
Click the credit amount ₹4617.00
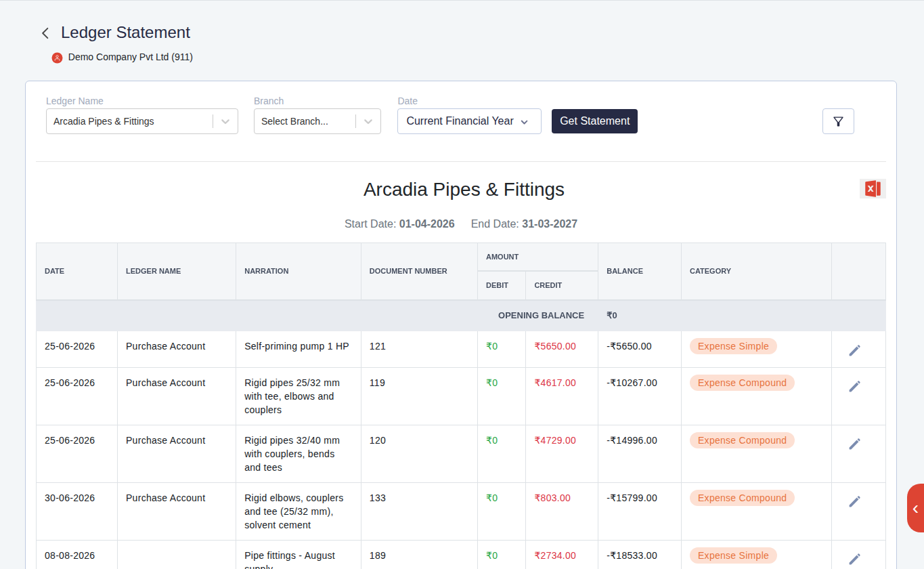tap(555, 383)
